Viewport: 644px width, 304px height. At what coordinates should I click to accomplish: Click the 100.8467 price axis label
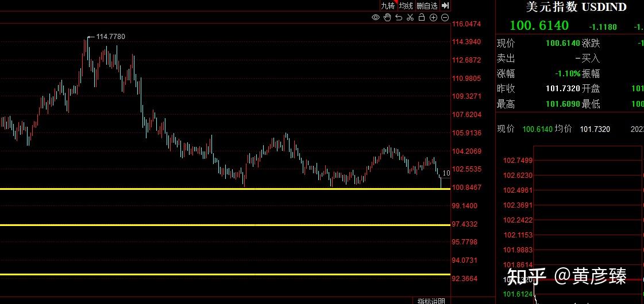(466, 188)
